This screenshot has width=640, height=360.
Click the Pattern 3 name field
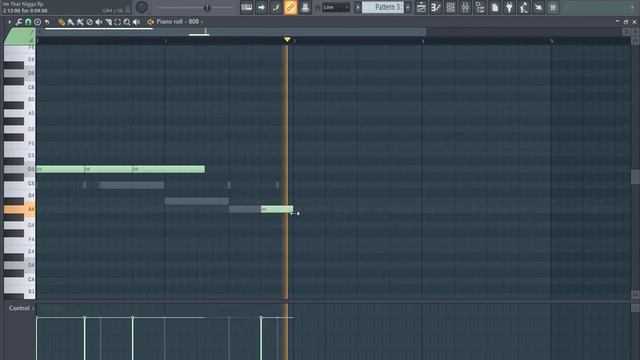pos(383,7)
